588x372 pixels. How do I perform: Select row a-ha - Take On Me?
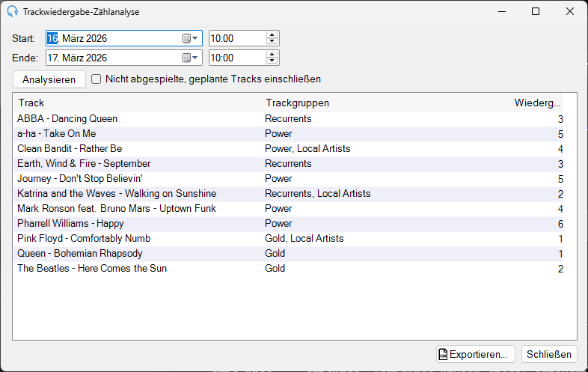click(288, 134)
